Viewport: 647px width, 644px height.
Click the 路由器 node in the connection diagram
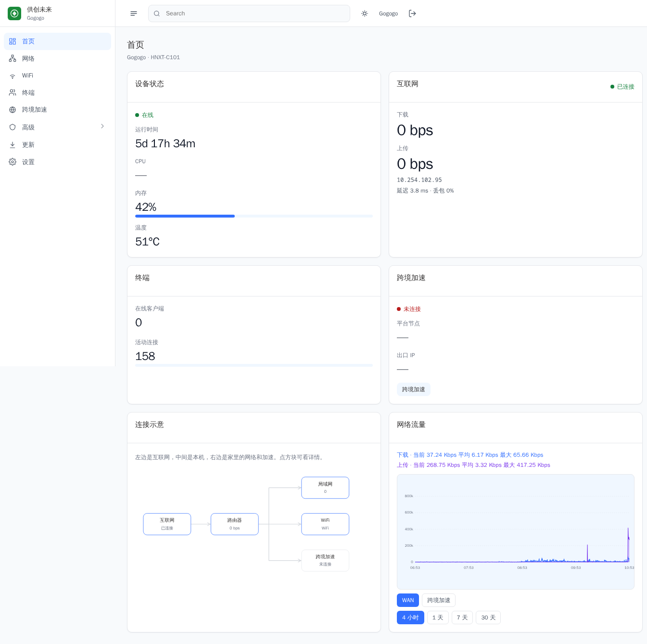click(x=235, y=524)
